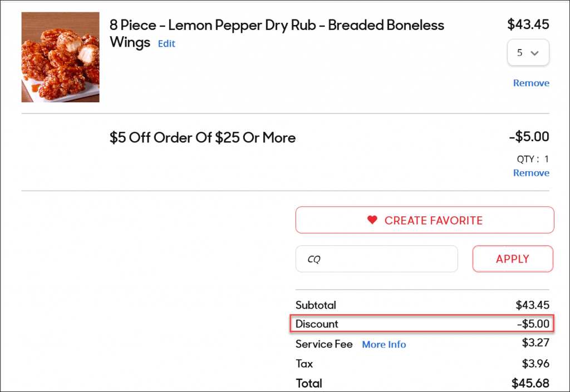Click the coupon QTY: 1 label
570x392 pixels.
(533, 159)
